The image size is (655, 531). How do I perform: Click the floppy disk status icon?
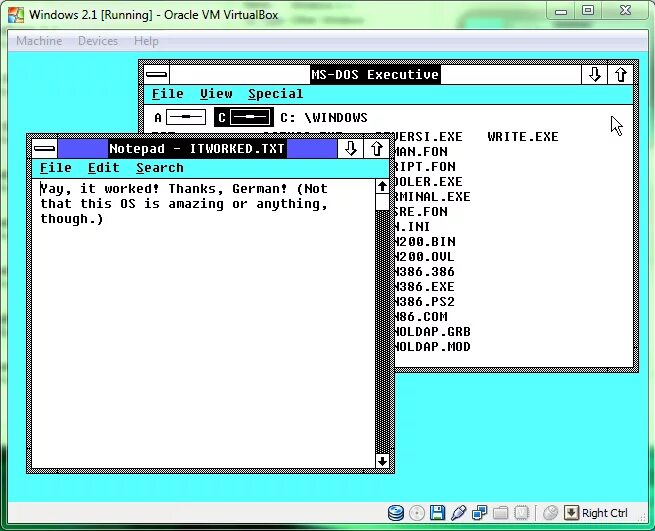point(437,513)
